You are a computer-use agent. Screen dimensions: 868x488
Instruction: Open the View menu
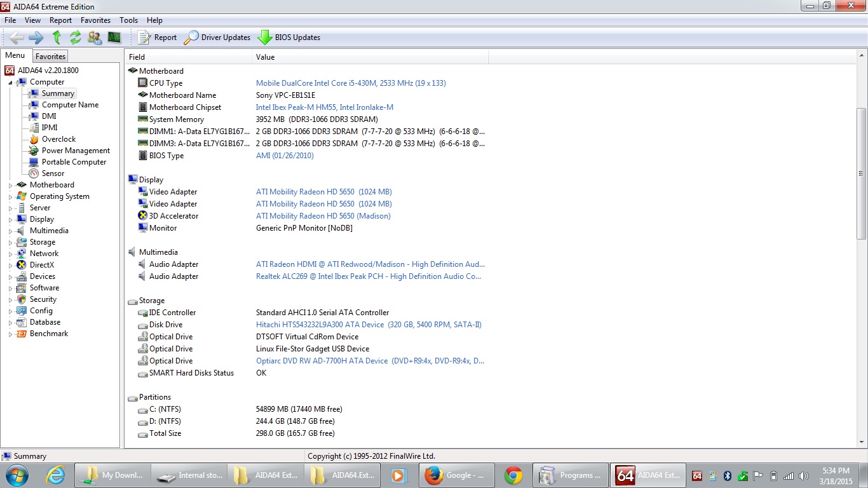(x=32, y=20)
